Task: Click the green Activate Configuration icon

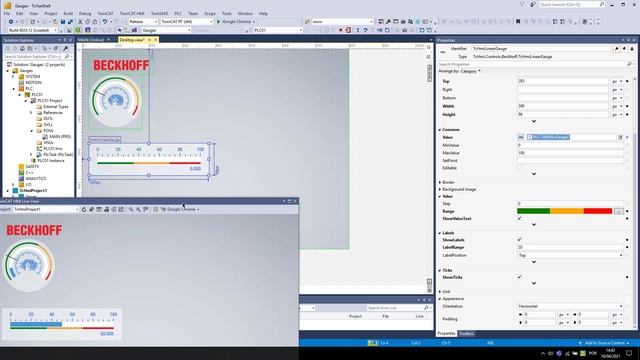Action: pos(78,30)
